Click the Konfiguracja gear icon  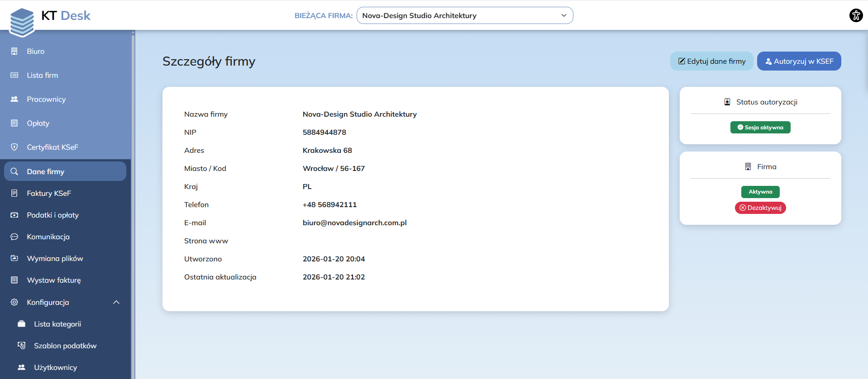tap(14, 302)
